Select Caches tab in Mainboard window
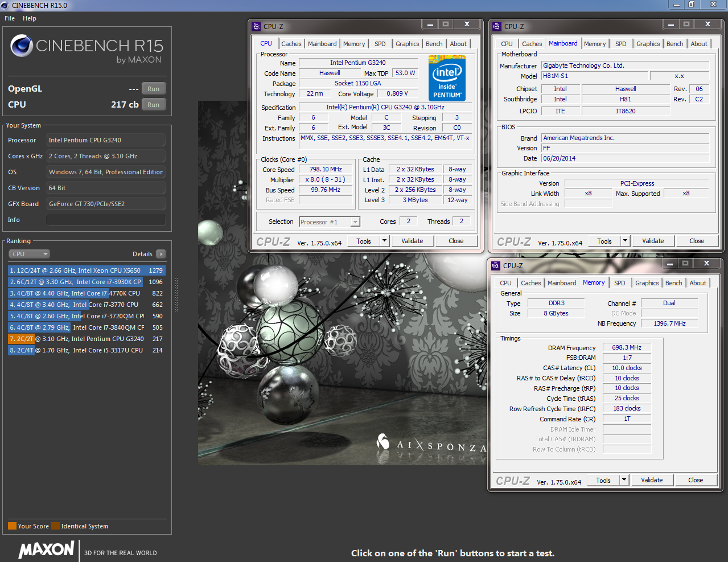 (532, 44)
